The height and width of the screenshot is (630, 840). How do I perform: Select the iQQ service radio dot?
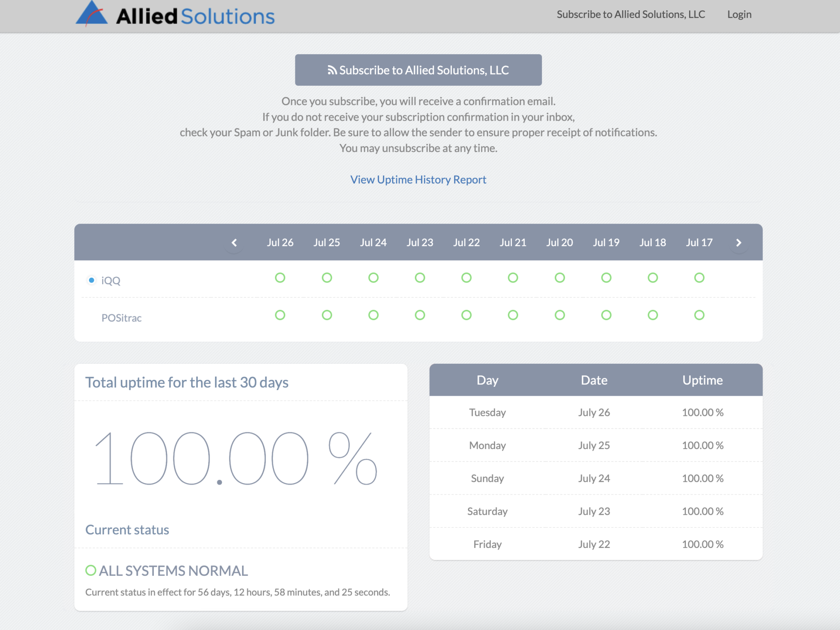pos(91,280)
